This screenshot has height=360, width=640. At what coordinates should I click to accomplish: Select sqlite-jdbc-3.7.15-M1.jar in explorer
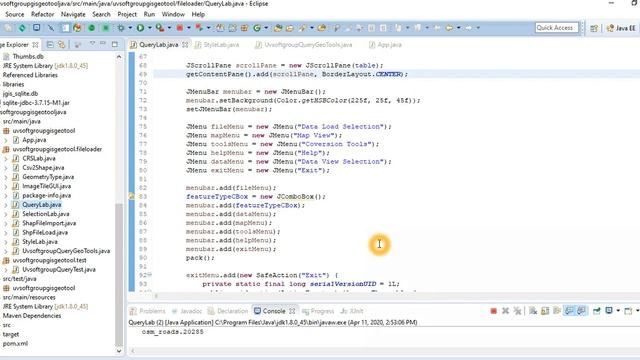tap(36, 102)
